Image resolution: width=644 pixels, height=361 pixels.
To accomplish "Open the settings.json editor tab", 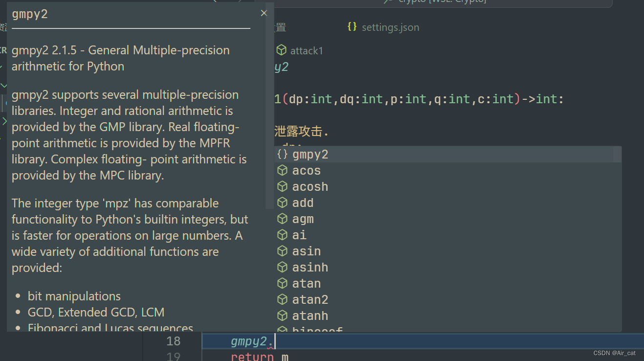I will pos(383,27).
